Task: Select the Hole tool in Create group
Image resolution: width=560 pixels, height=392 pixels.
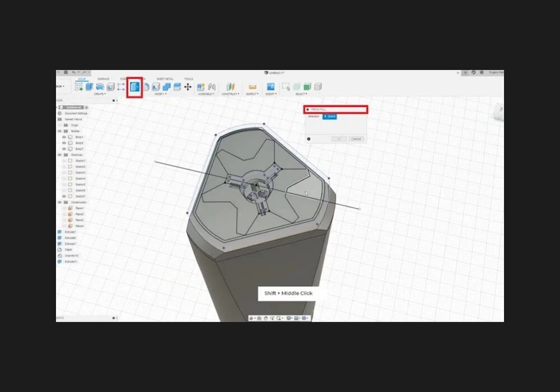Action: 111,87
